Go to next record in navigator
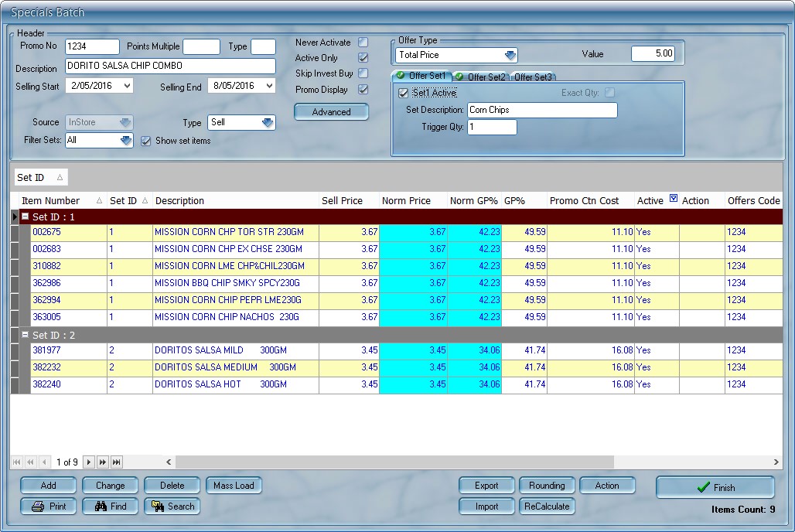 89,462
